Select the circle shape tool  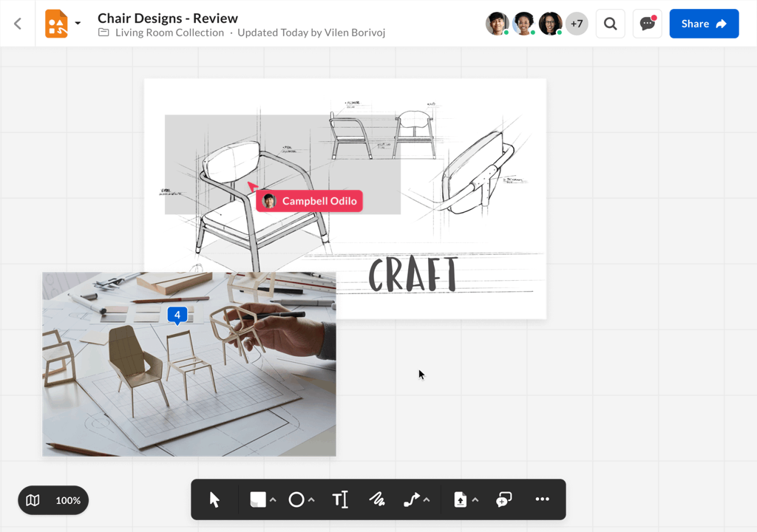296,499
